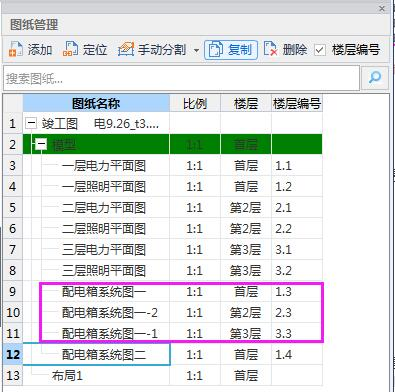Screen dimensions: 395x392
Task: Collapse the 模型 tree node
Action: pyautogui.click(x=42, y=144)
